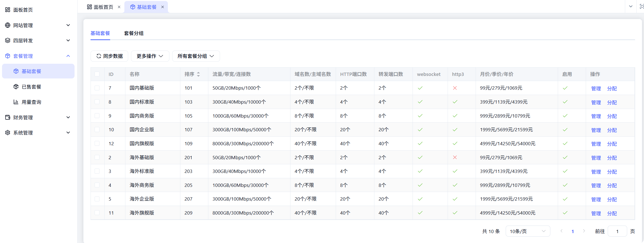Close the 面板首页 tab
644x243 pixels.
[119, 7]
